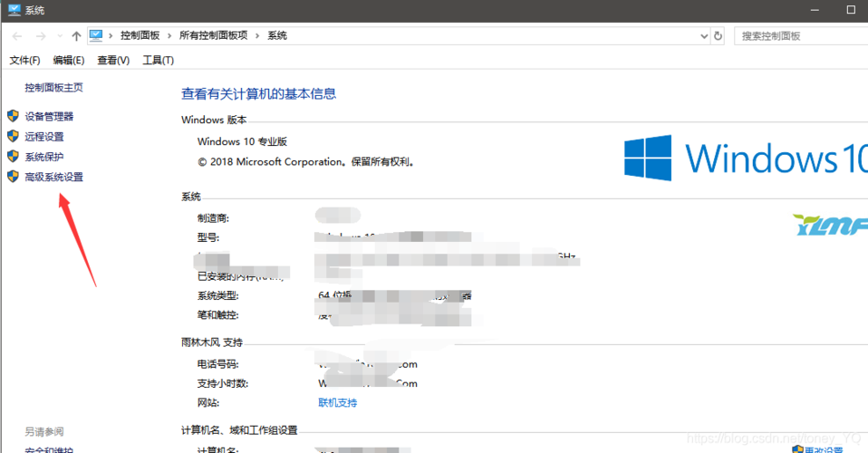Go forward with the forward arrow

(41, 36)
